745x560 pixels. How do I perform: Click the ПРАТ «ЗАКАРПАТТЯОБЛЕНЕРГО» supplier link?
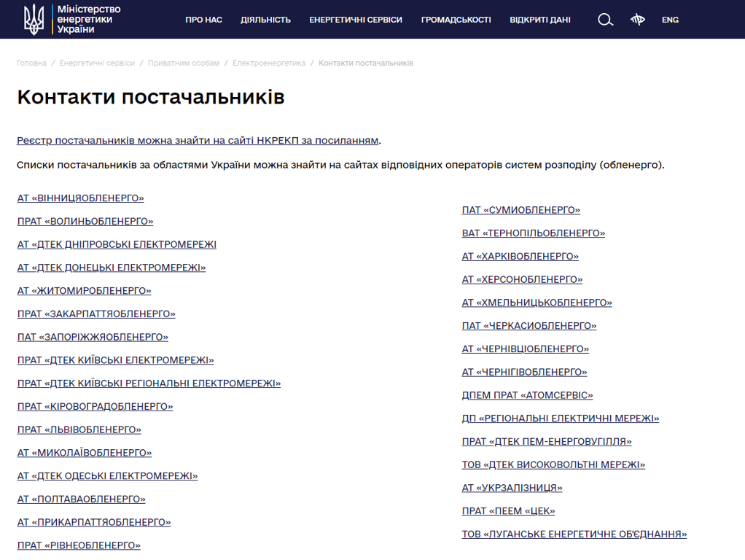95,314
